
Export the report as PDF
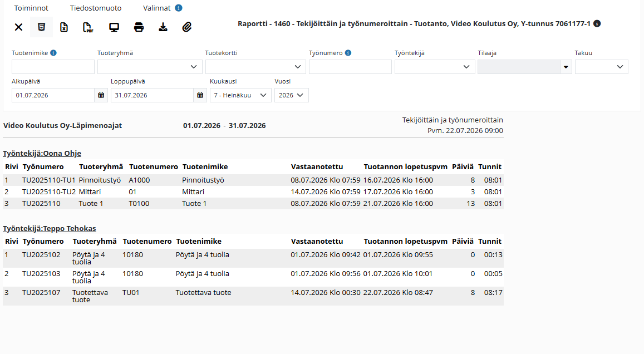[88, 27]
